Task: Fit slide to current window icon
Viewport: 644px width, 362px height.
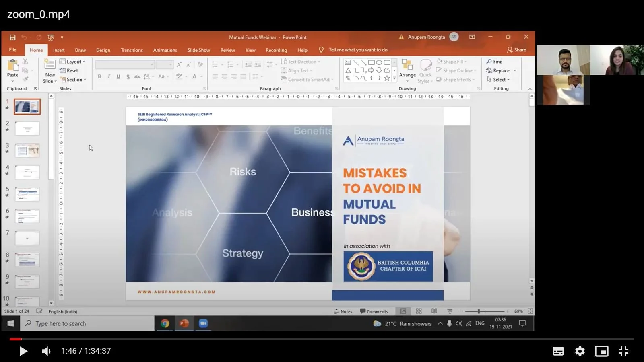Action: click(x=530, y=311)
